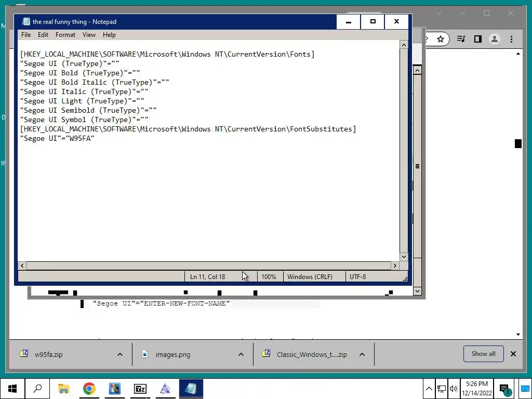Click the UTF-8 encoding status entry
The height and width of the screenshot is (399, 532).
(357, 277)
